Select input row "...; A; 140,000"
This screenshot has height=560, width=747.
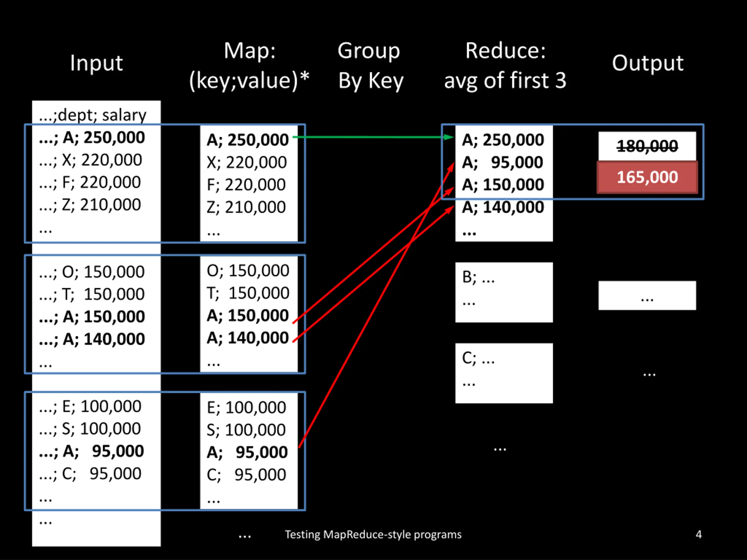(x=92, y=339)
